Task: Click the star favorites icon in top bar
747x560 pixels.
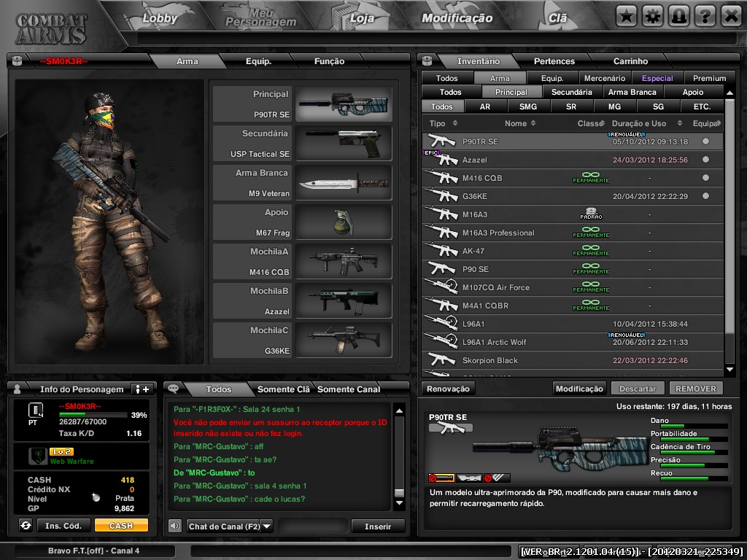Action: [627, 15]
